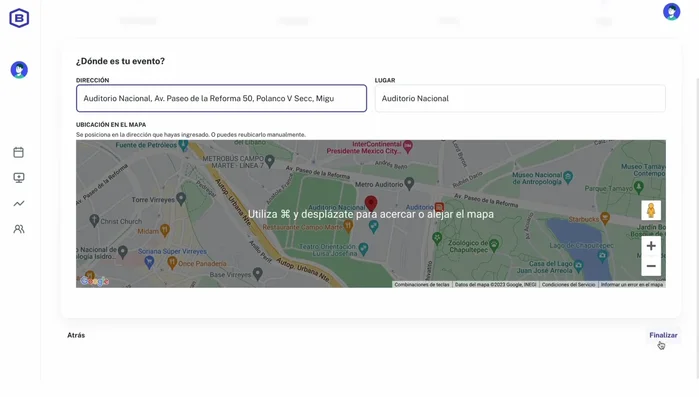699x397 pixels.
Task: Focus the Dirección address input field
Action: pos(222,98)
